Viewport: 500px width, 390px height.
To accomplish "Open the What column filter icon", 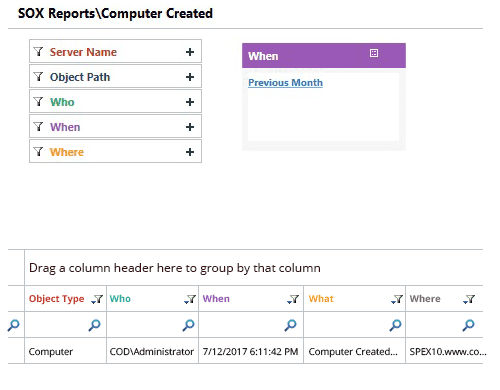I will [397, 299].
